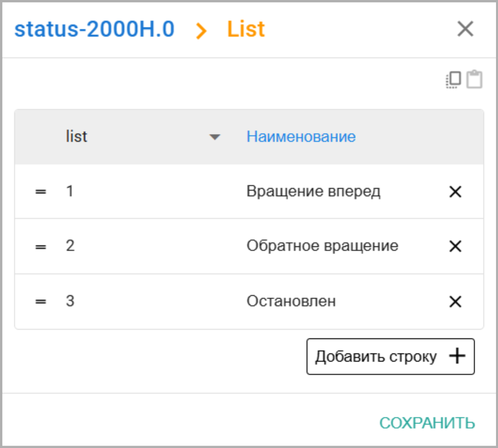The image size is (498, 448).
Task: Click the breadcrumb chevron arrow
Action: (x=201, y=31)
